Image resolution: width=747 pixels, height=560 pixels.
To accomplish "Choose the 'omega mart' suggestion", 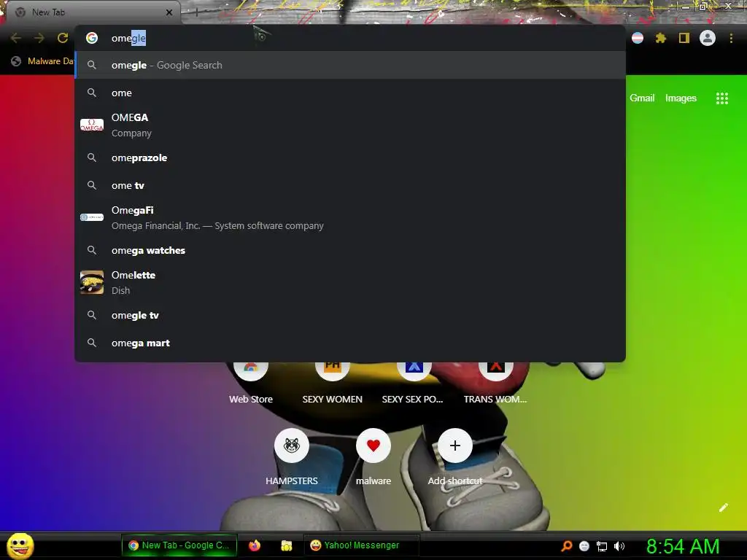I will coord(350,343).
